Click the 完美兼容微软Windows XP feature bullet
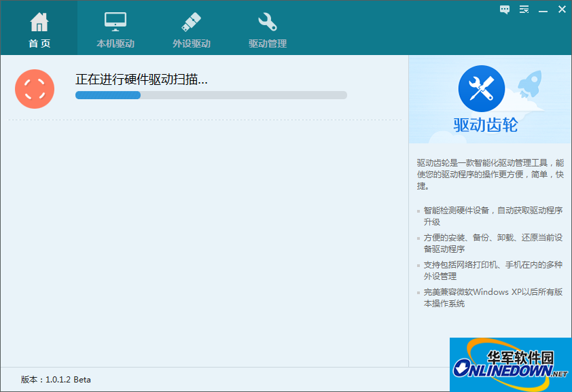This screenshot has height=392, width=572. (493, 298)
